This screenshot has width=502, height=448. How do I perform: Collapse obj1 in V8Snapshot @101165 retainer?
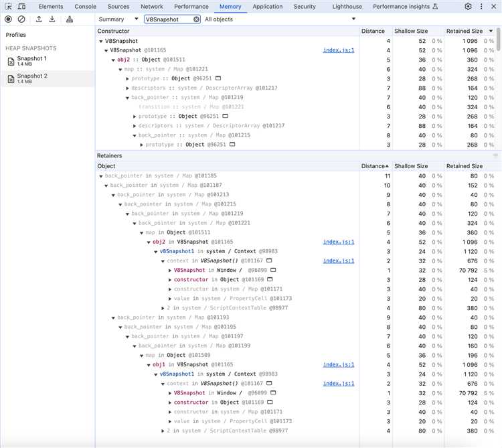149,365
